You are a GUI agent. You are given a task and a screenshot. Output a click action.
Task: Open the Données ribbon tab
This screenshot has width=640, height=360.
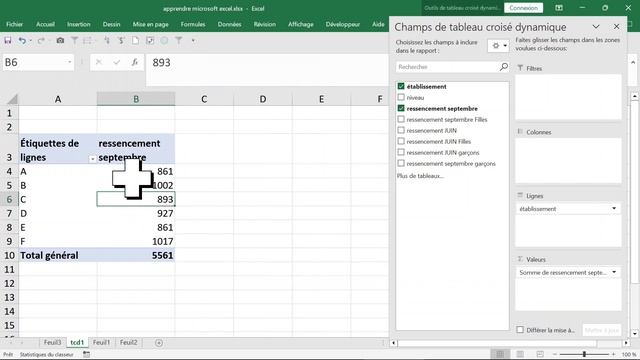pyautogui.click(x=229, y=24)
